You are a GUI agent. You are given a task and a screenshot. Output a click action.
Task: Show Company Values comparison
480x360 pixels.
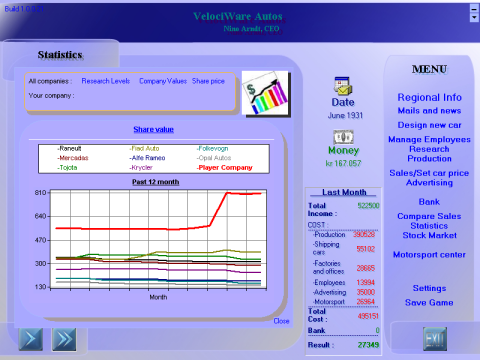163,81
